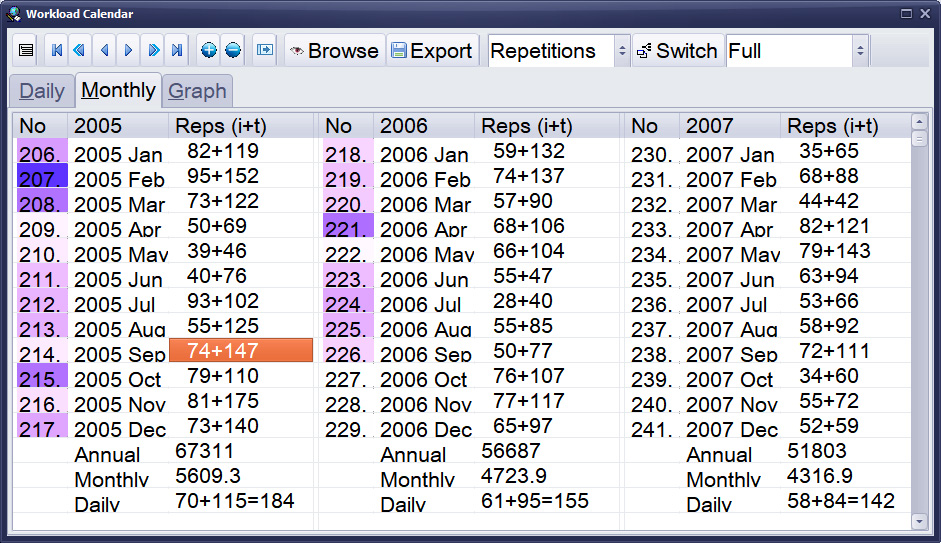Click the boxed right-arrow go-to icon

(x=264, y=51)
